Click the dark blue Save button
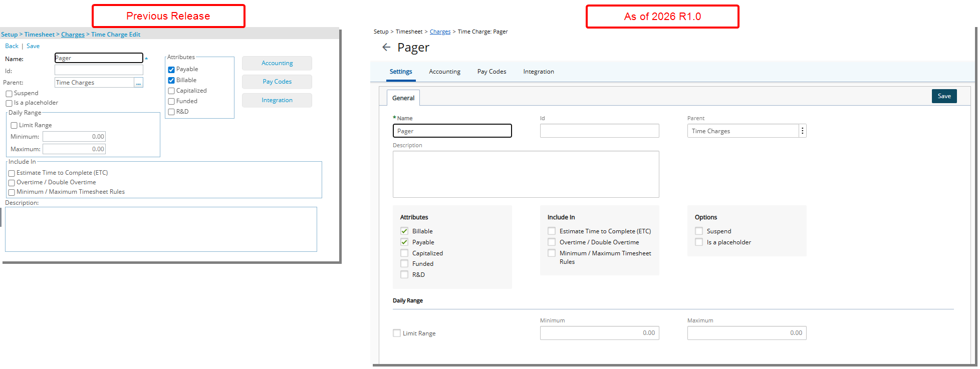Viewport: 980px width, 369px height. click(944, 96)
